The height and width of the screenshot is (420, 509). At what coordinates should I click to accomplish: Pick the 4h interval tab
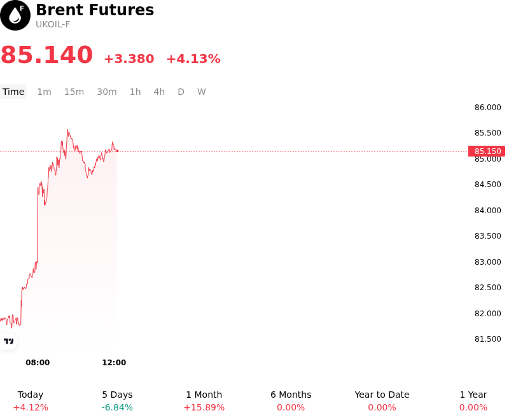pyautogui.click(x=159, y=92)
